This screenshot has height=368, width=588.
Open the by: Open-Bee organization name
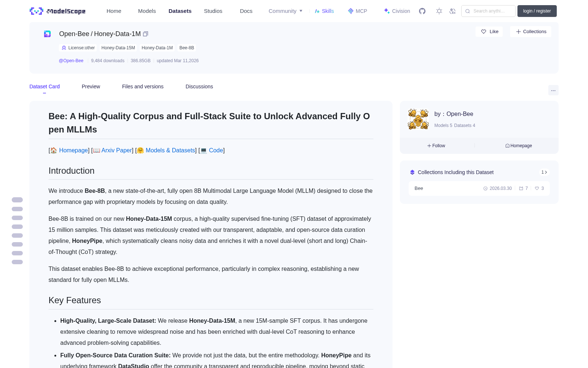[454, 114]
